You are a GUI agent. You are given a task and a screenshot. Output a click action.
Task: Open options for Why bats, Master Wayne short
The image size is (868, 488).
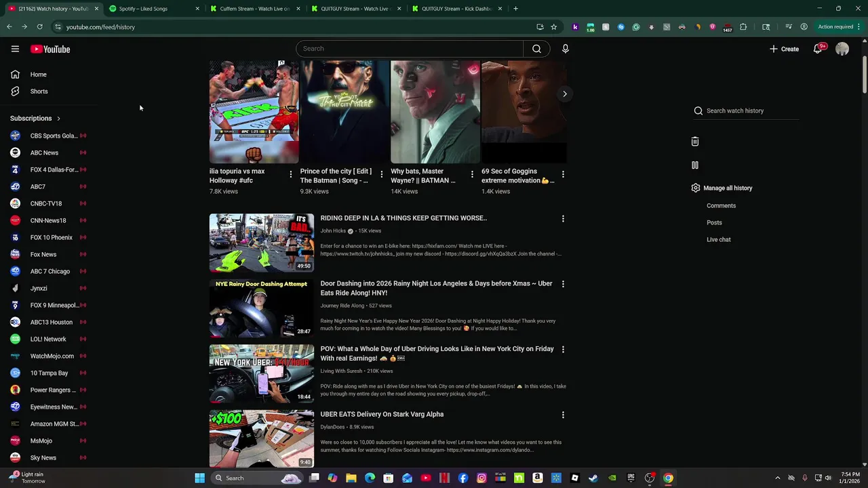[x=473, y=175]
